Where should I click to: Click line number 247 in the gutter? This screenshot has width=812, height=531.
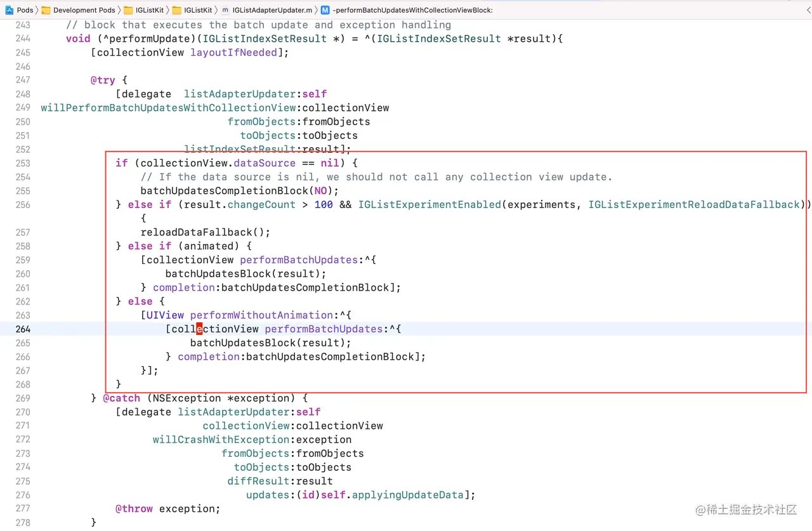point(23,80)
